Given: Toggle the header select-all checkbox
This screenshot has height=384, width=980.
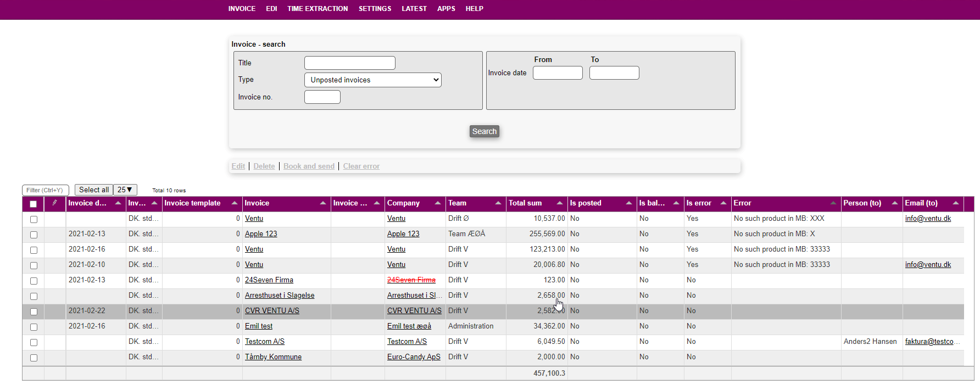Looking at the screenshot, I should point(34,204).
